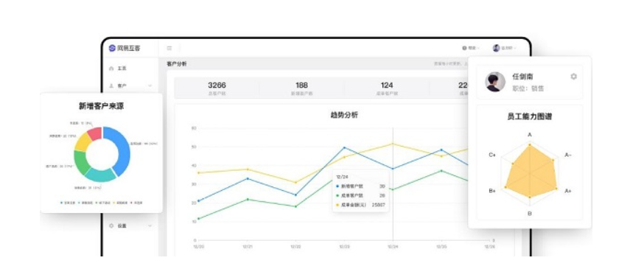The height and width of the screenshot is (280, 644).
Task: Click the green line point at 12/25
Action: coord(441,171)
